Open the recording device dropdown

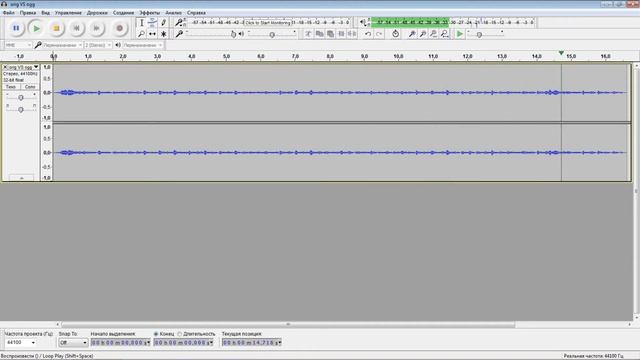point(62,45)
